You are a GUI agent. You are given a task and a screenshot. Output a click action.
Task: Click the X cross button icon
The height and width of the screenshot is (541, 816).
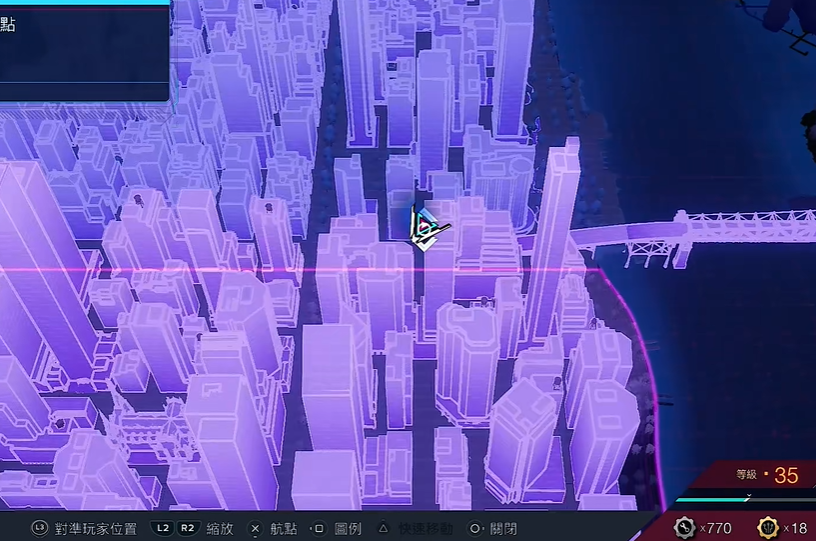255,529
